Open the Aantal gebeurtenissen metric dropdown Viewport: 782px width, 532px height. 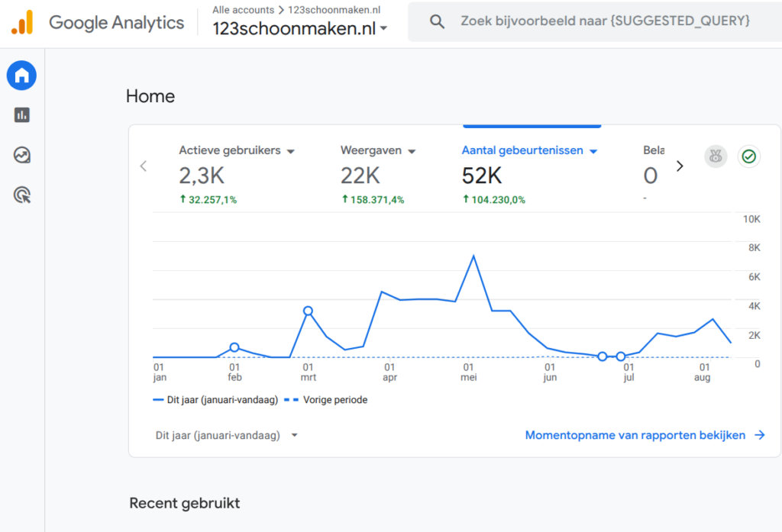(x=593, y=151)
